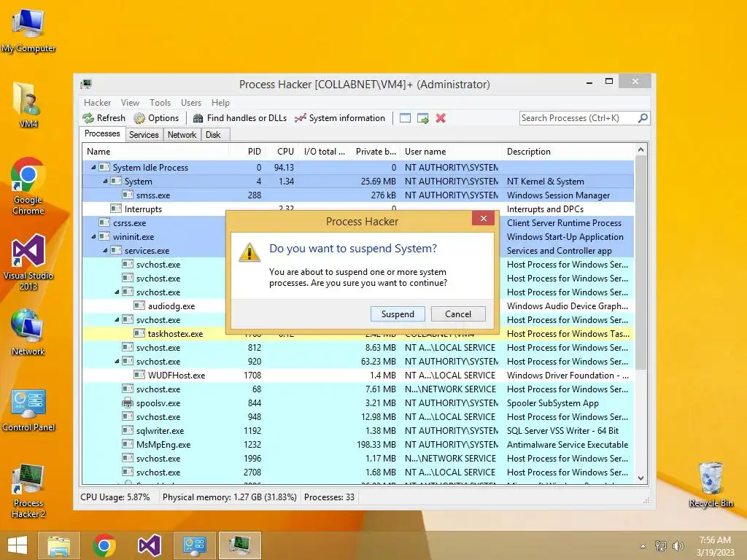This screenshot has width=747, height=560.
Task: Click process list scrollbar up arrow
Action: [x=640, y=149]
